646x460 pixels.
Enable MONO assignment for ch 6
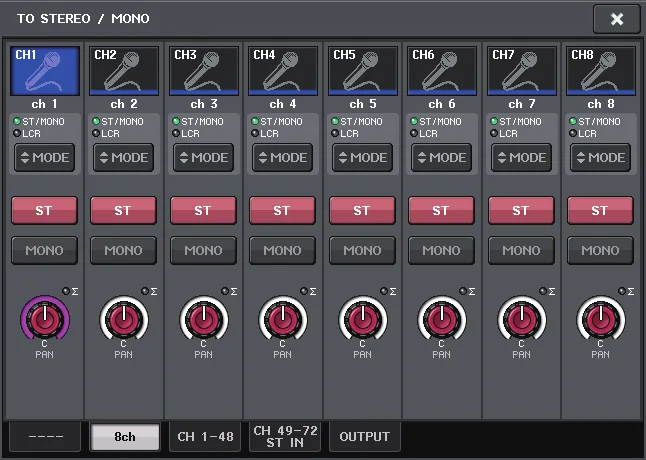[x=442, y=250]
